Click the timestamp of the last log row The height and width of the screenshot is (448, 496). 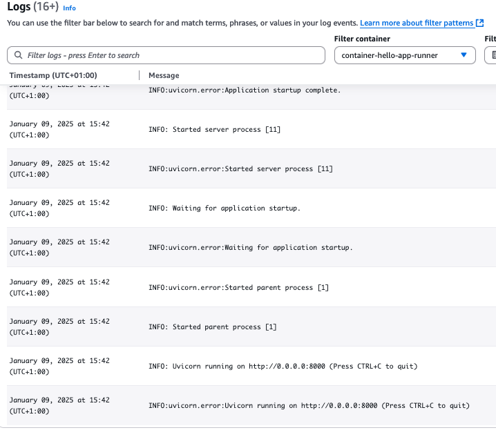coord(59,406)
